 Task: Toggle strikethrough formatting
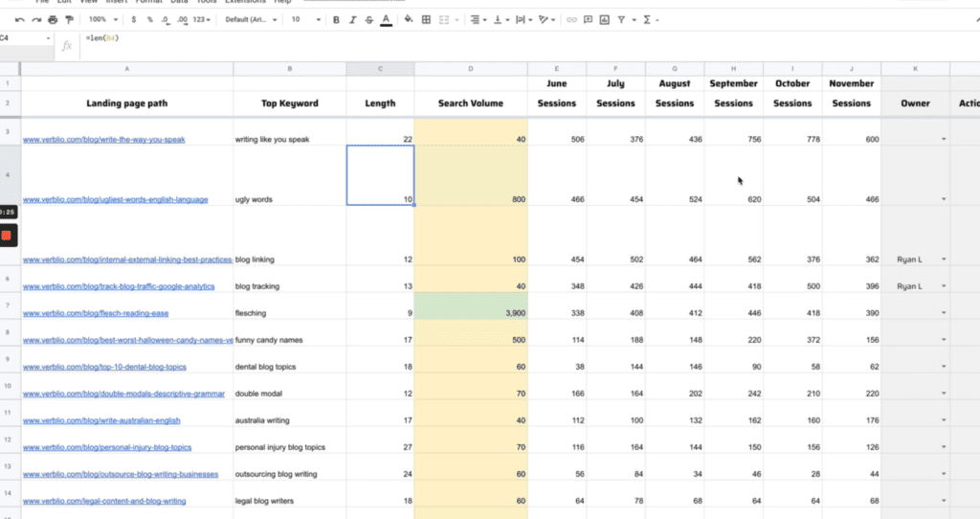[x=368, y=19]
